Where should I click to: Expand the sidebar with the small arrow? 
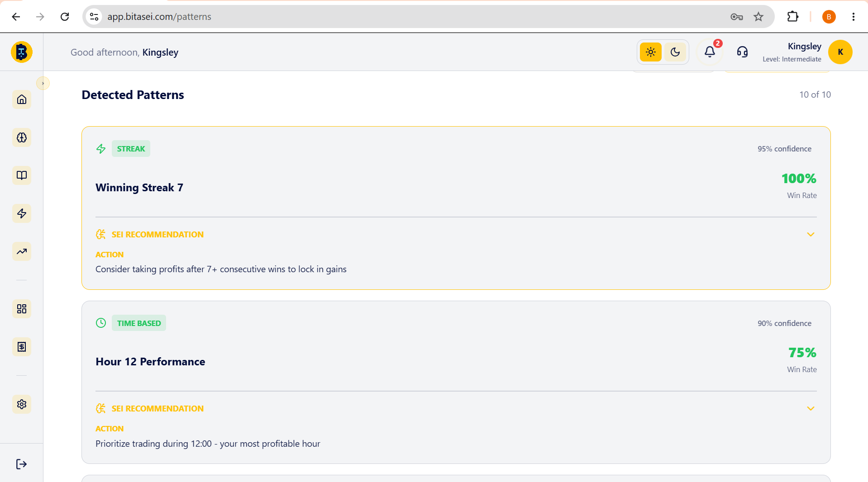coord(43,83)
